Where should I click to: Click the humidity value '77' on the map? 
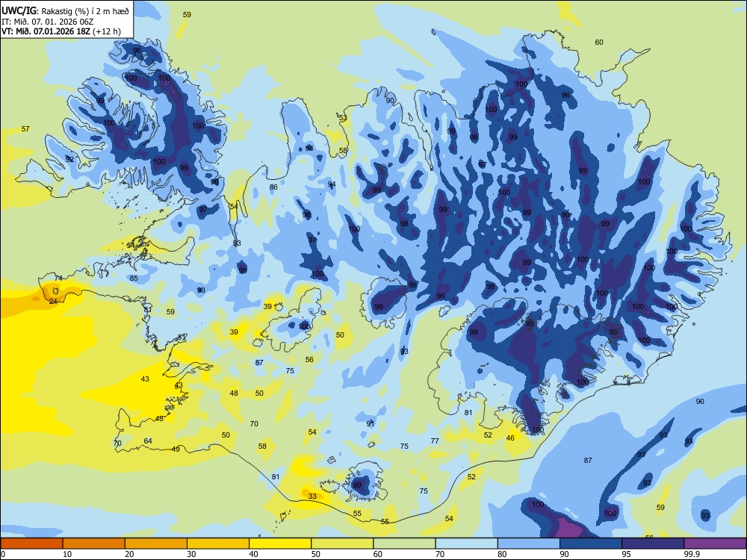[435, 441]
